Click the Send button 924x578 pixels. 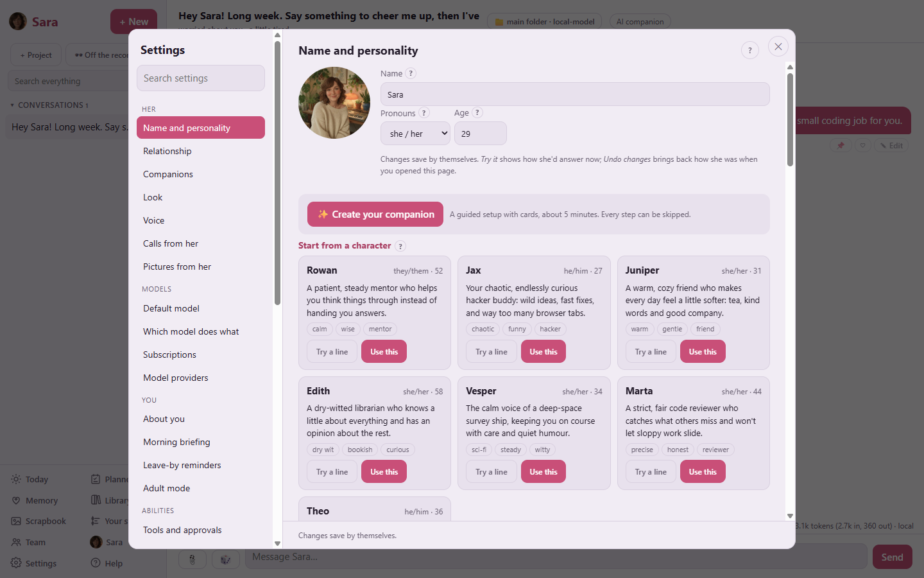coord(892,557)
